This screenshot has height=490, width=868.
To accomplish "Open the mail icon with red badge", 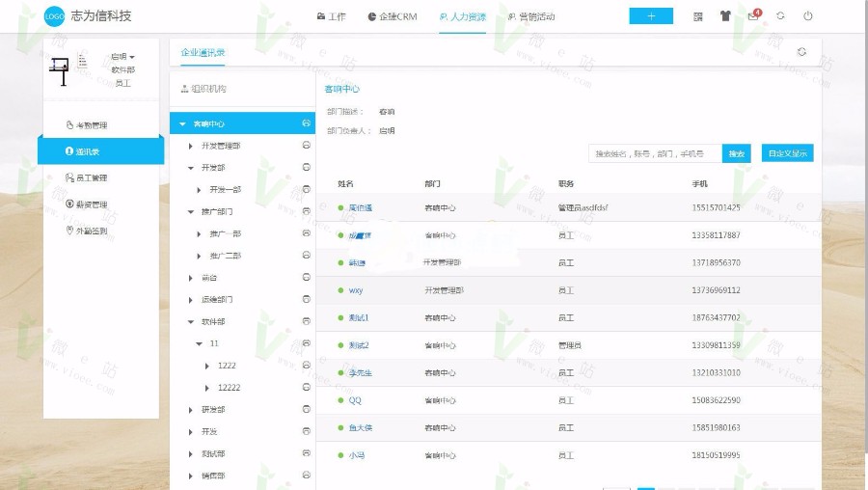I will tap(754, 14).
